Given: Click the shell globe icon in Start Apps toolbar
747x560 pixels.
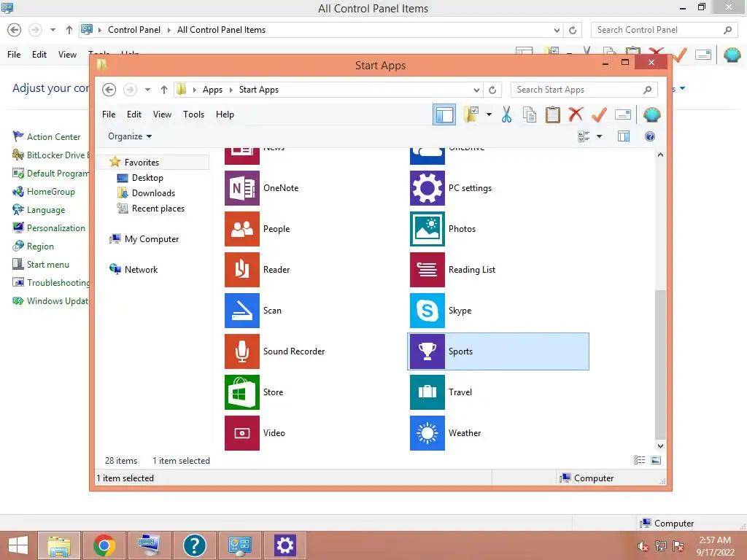Looking at the screenshot, I should click(651, 114).
